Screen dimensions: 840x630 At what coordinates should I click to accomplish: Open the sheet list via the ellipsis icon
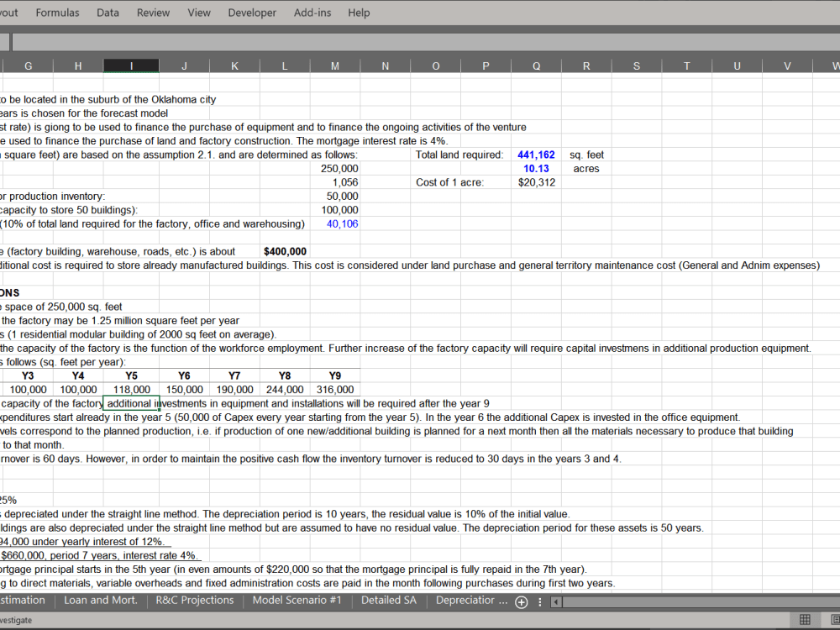[540, 601]
